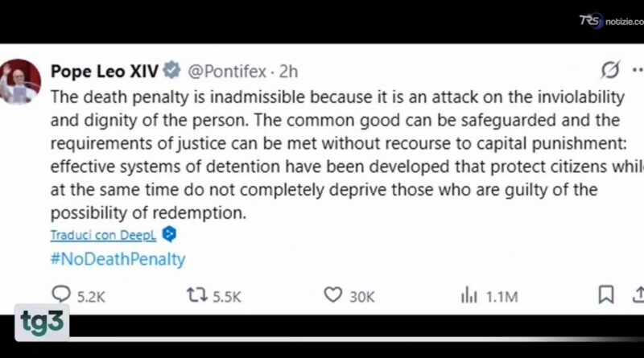The width and height of the screenshot is (644, 358).
Task: Open the #NoDeathPenalty hashtag
Action: click(x=118, y=259)
